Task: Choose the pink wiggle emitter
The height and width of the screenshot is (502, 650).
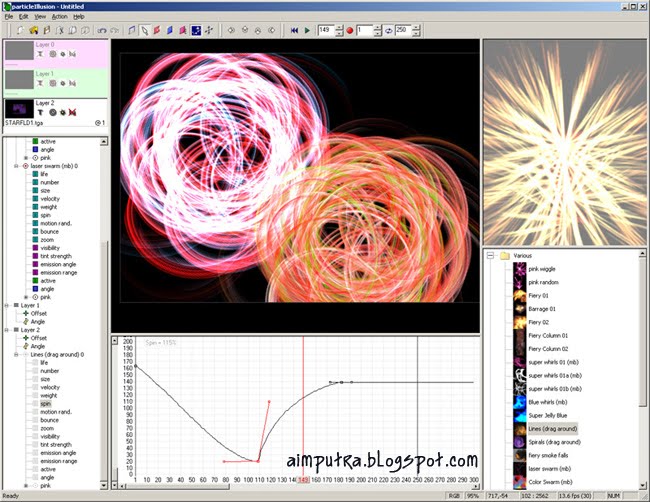Action: 542,269
